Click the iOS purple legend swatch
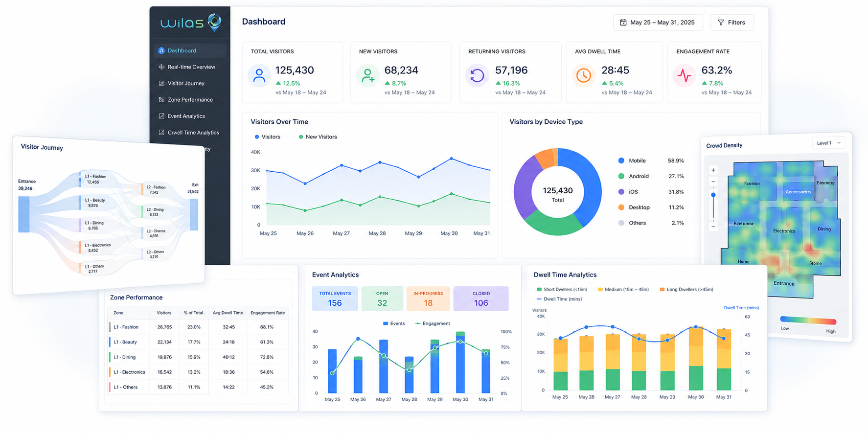This screenshot has height=434, width=868. 621,192
